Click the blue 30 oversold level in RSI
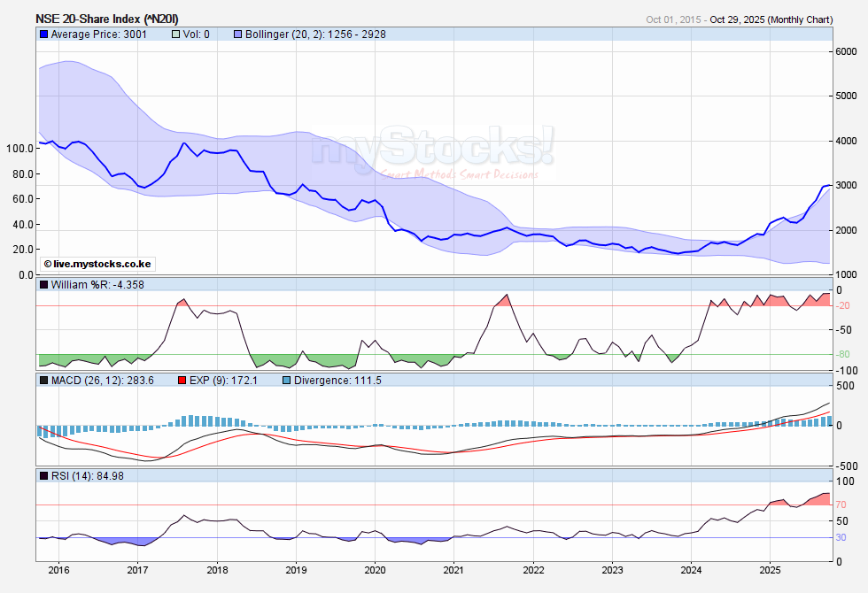The width and height of the screenshot is (868, 593). pos(841,537)
